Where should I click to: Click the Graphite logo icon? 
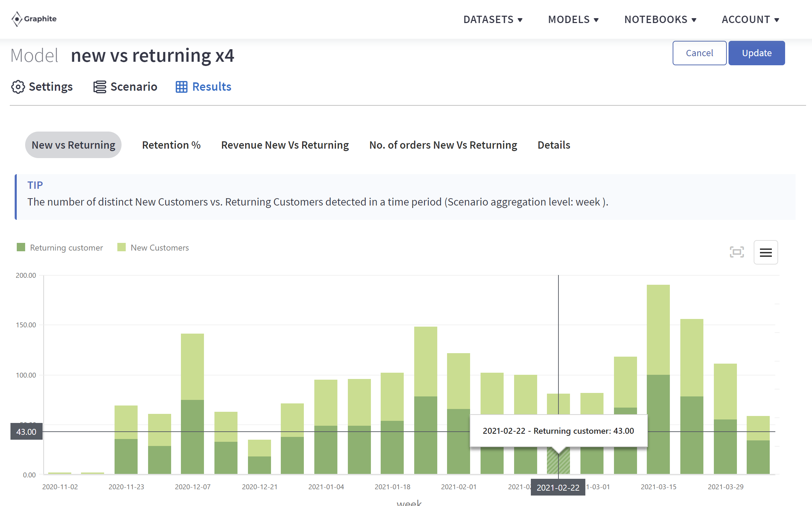pos(16,19)
